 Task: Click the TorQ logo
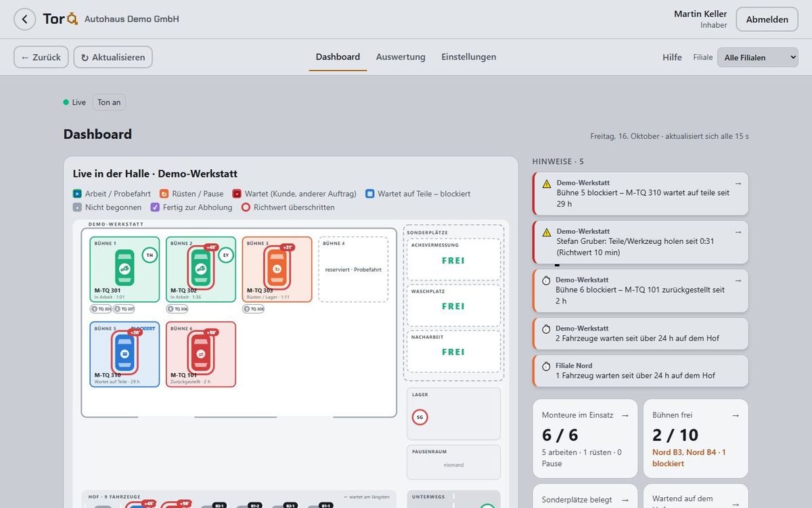tap(60, 19)
